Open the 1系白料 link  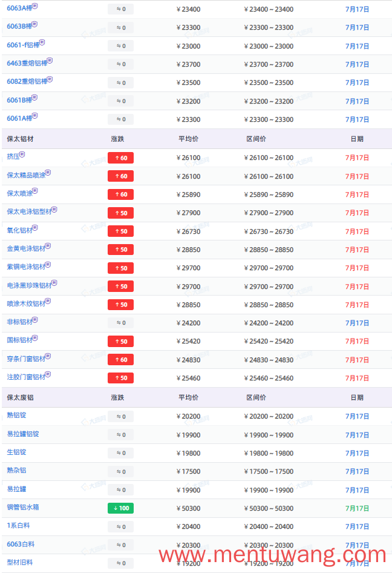[x=18, y=526]
